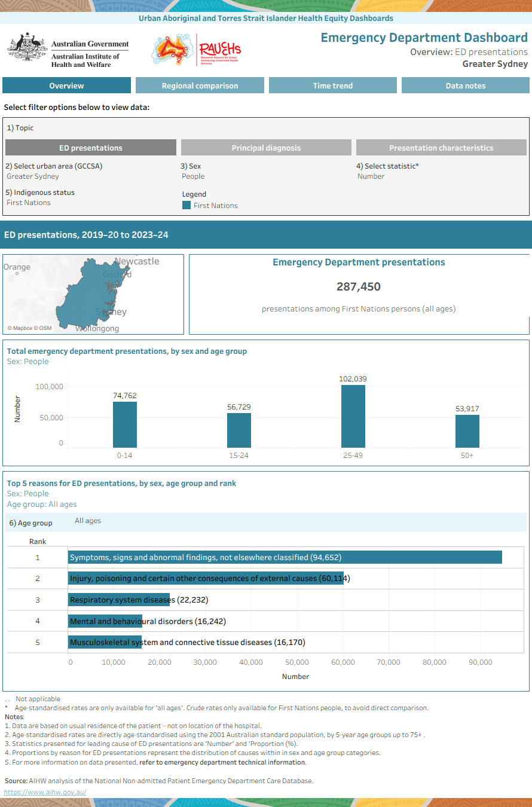Click the 53,917 value label

[x=467, y=409]
